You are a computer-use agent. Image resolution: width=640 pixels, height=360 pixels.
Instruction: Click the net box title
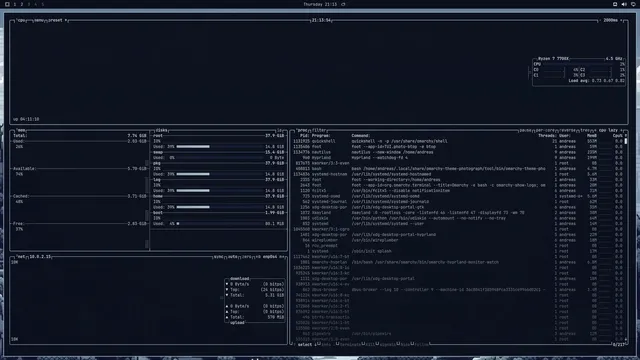(x=21, y=257)
